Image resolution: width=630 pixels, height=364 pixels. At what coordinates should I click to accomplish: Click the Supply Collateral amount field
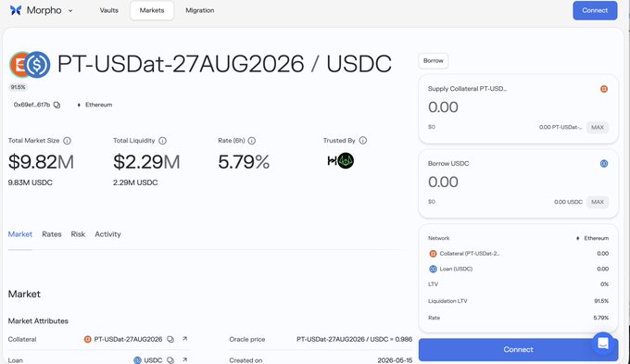pyautogui.click(x=443, y=107)
